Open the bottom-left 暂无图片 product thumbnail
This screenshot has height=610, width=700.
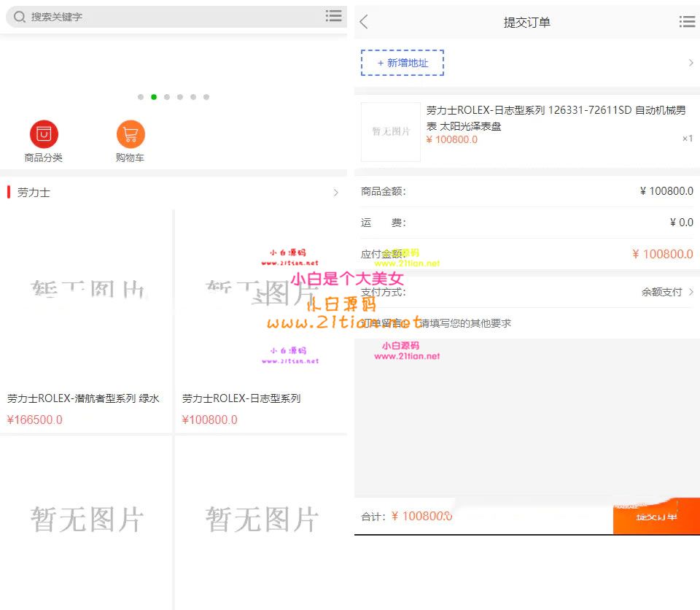tap(86, 521)
